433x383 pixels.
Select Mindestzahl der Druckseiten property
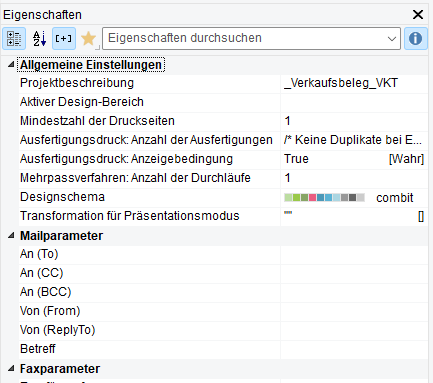[97, 121]
